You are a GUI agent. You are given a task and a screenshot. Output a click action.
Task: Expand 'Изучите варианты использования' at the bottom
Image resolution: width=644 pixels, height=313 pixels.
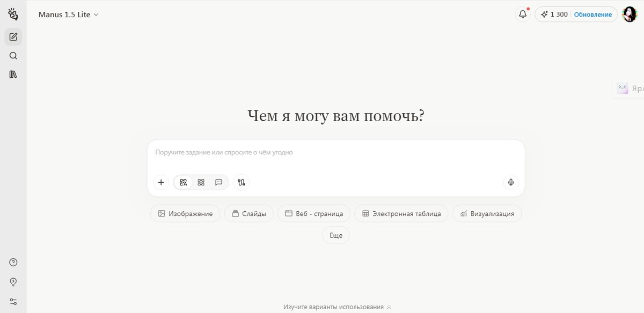(336, 307)
